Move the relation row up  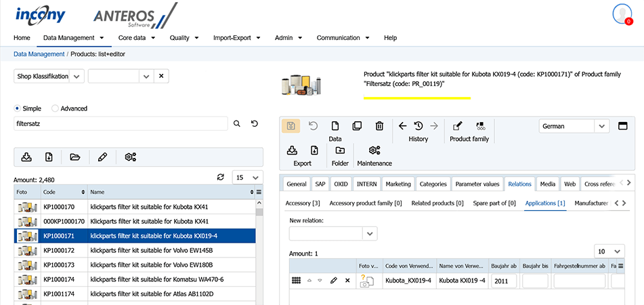(309, 281)
